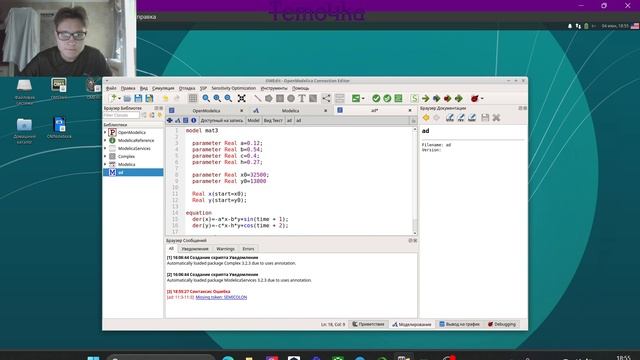Open the Правка menu
The height and width of the screenshot is (360, 640).
tap(128, 88)
